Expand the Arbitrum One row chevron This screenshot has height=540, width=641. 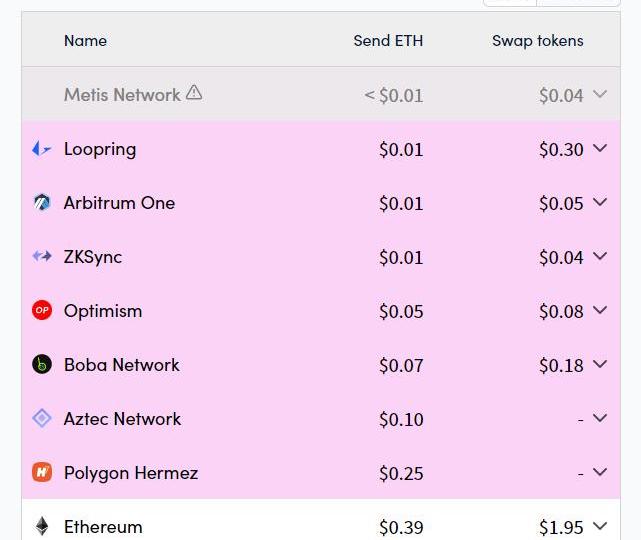pos(600,202)
